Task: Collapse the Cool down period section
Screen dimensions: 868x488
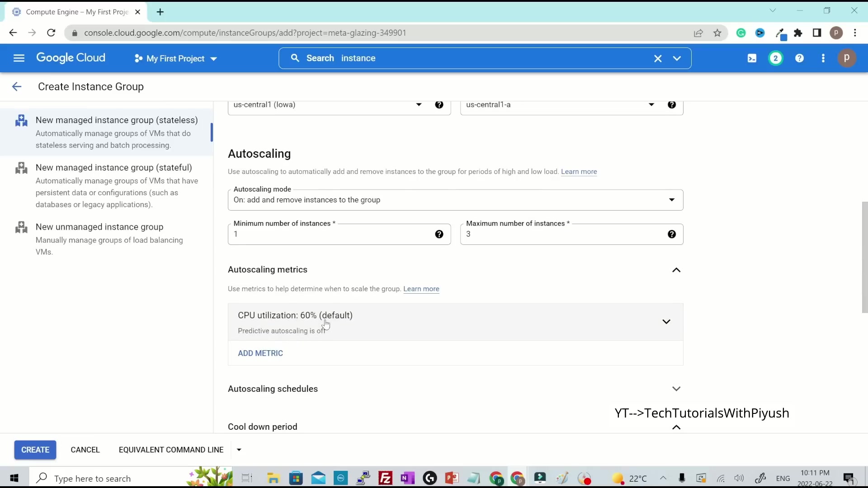Action: pos(676,427)
